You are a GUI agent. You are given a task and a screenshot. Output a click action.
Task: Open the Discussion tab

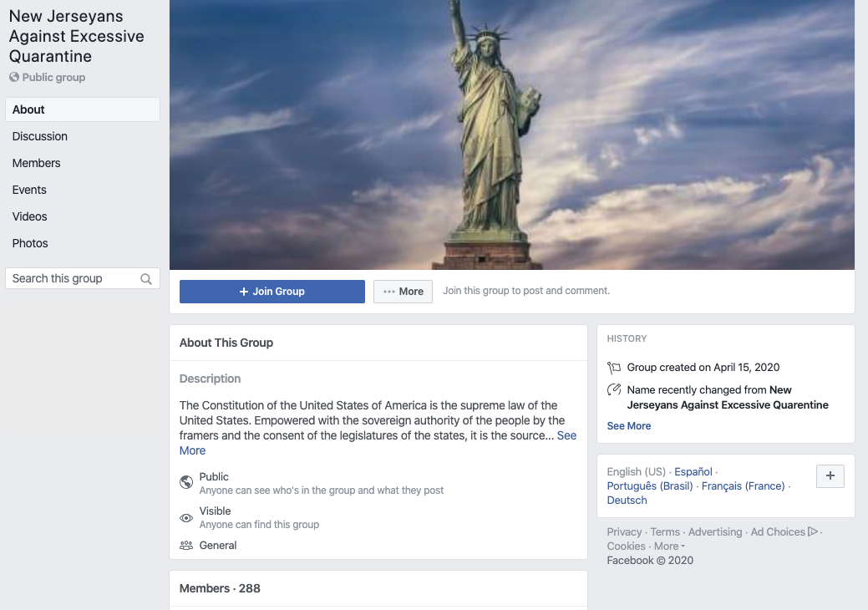point(39,136)
